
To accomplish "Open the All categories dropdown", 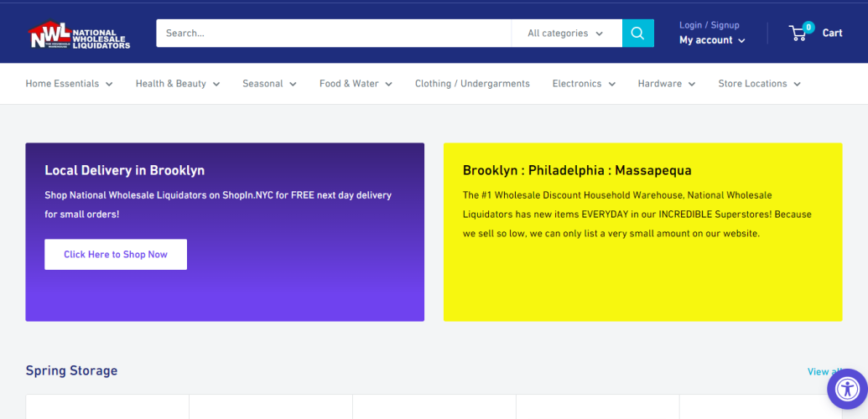I will point(566,34).
